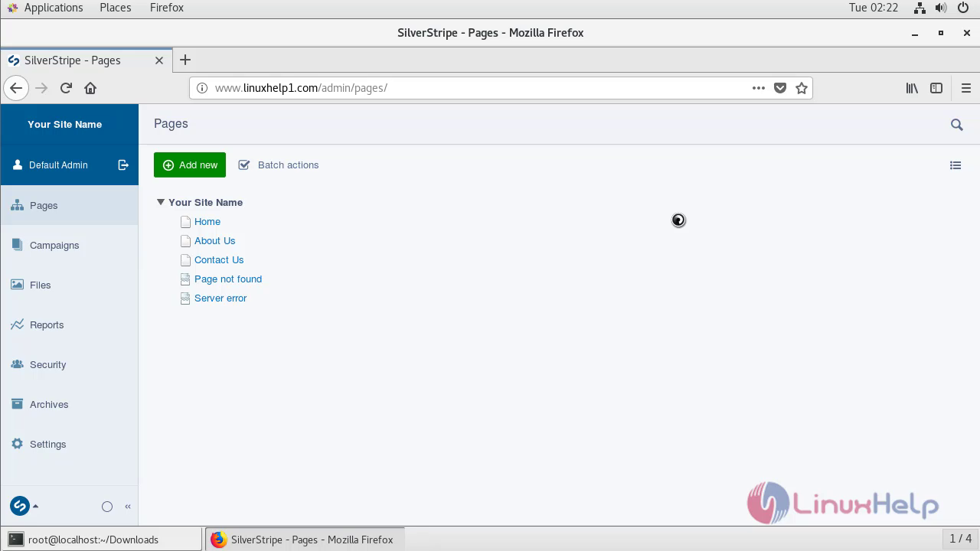Expand the arrow next to SilverStripe logo
Screen dimensions: 980x551
(35, 506)
